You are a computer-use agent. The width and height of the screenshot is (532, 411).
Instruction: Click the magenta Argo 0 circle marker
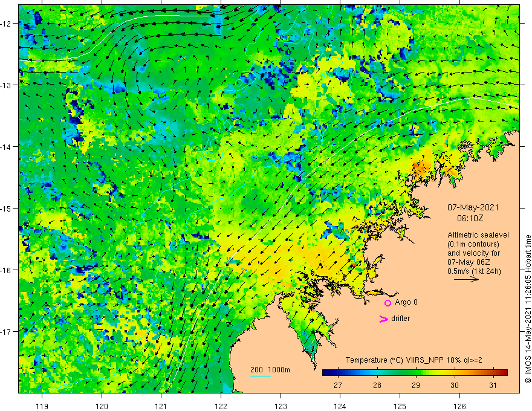point(388,303)
